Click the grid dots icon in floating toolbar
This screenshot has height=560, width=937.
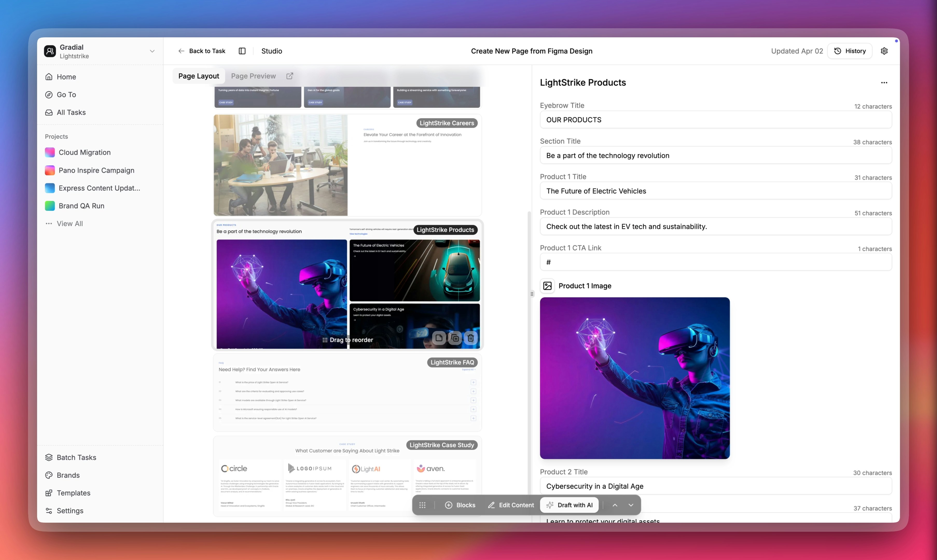tap(422, 505)
